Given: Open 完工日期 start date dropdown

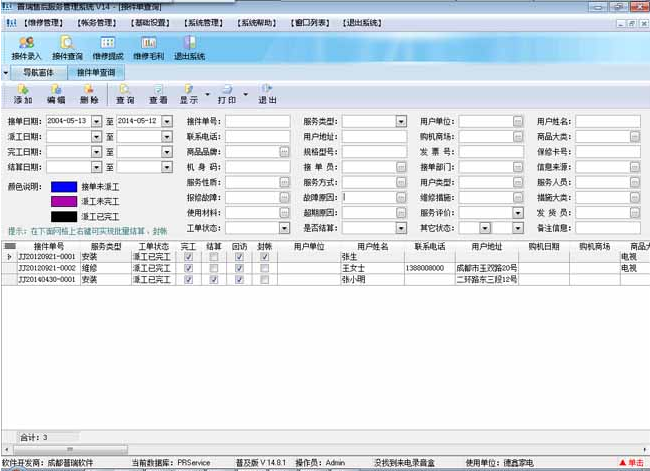Looking at the screenshot, I should click(x=96, y=152).
